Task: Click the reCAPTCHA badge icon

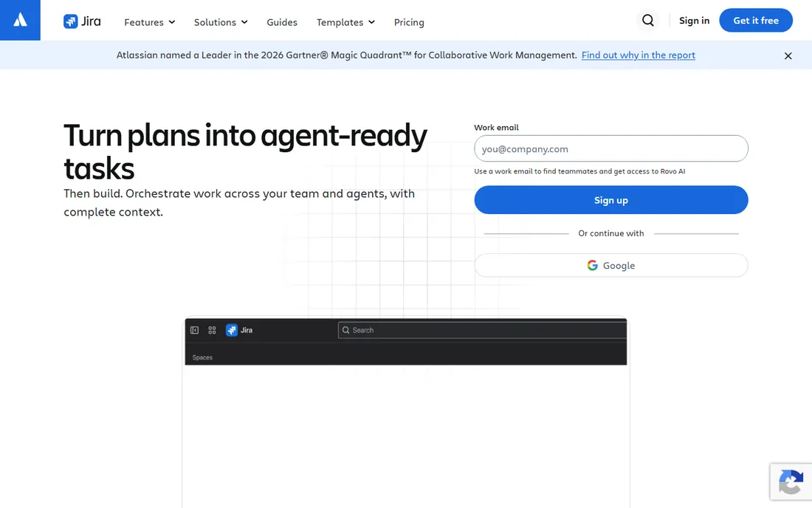Action: tap(791, 481)
